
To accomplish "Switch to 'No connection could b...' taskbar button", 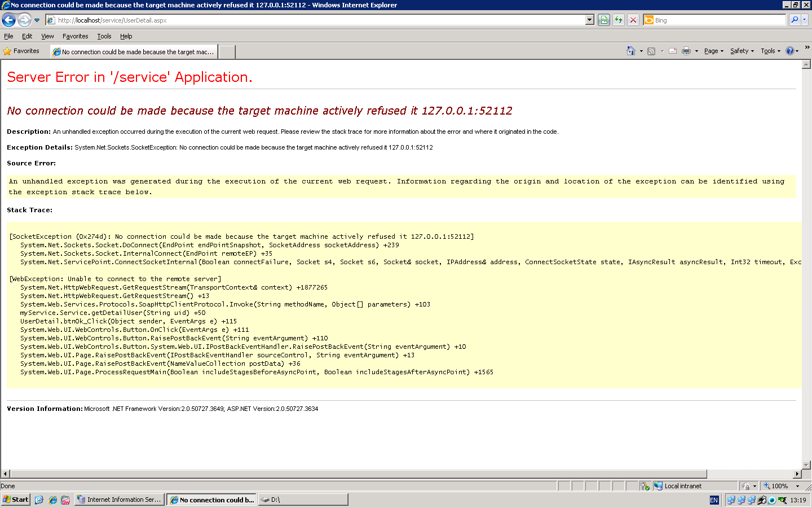I will point(212,500).
